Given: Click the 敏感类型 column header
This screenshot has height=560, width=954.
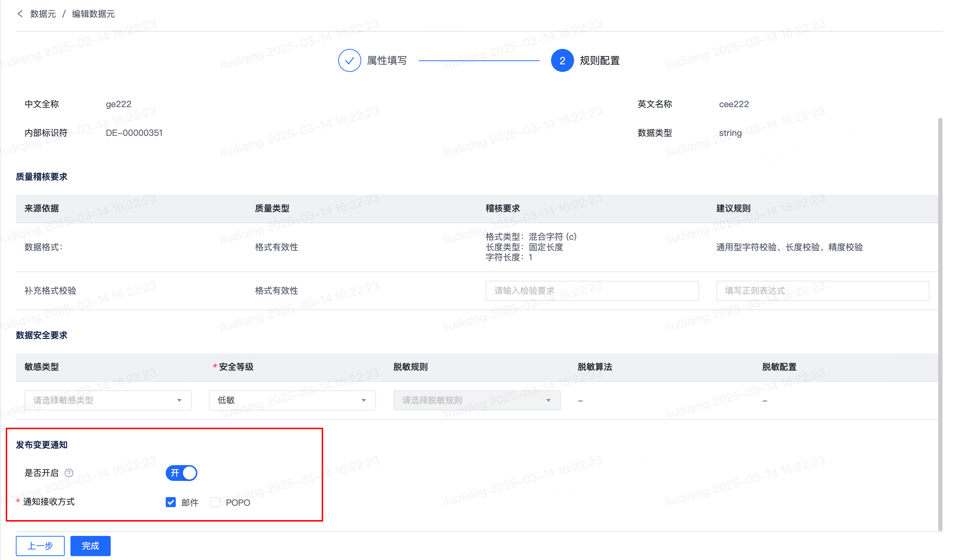Looking at the screenshot, I should (42, 367).
